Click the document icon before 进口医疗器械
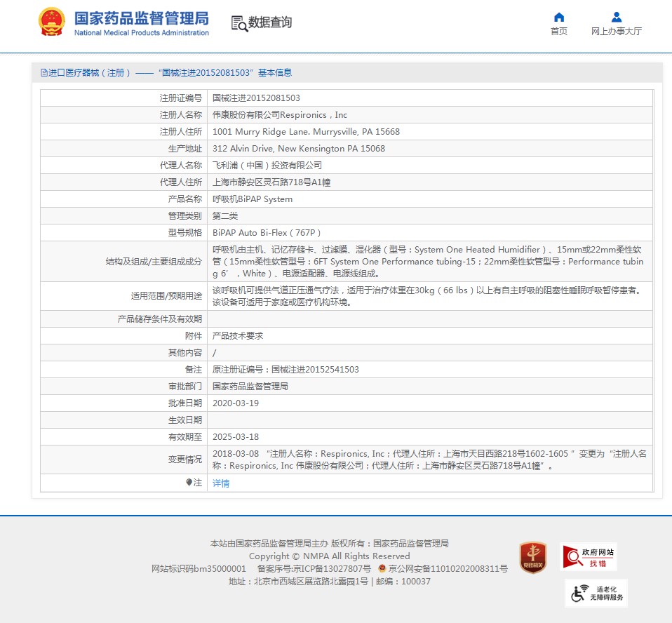 click(x=43, y=73)
